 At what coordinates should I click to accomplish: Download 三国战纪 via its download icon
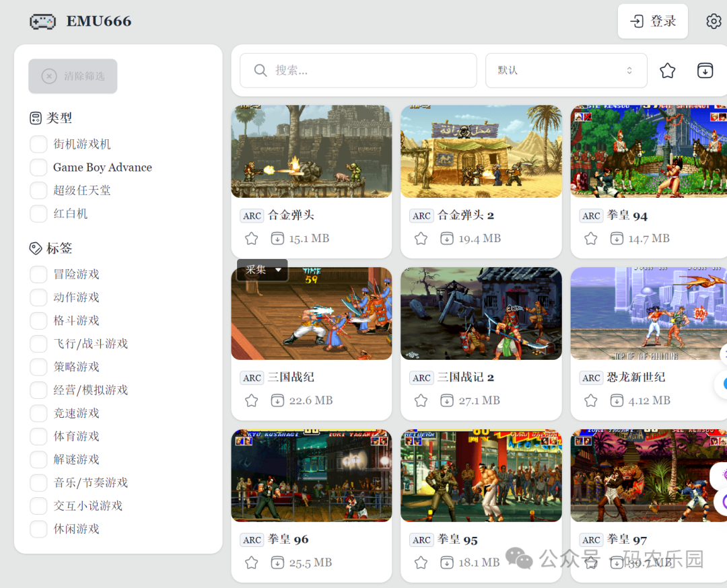(277, 401)
